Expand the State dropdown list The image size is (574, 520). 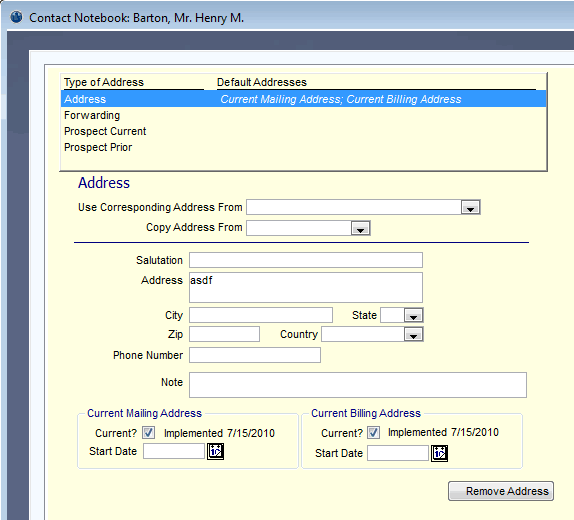click(x=413, y=315)
